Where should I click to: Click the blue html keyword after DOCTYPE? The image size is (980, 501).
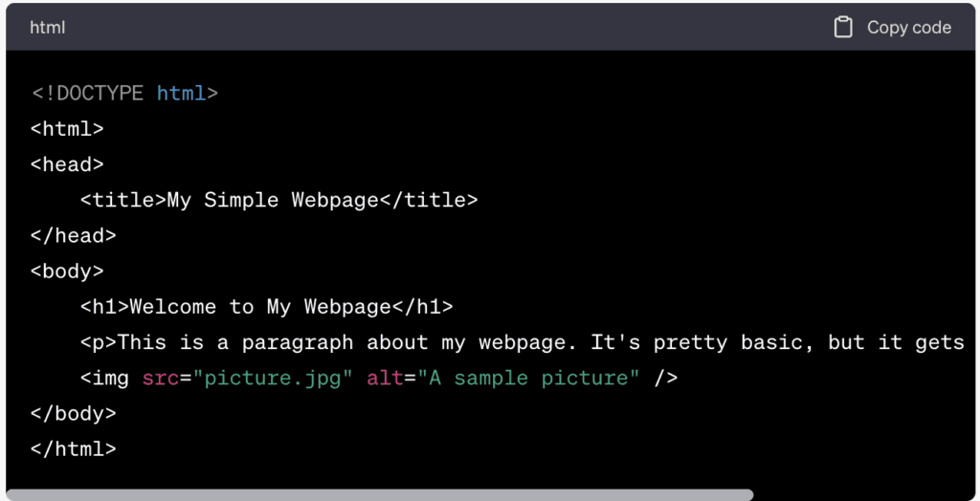point(181,94)
